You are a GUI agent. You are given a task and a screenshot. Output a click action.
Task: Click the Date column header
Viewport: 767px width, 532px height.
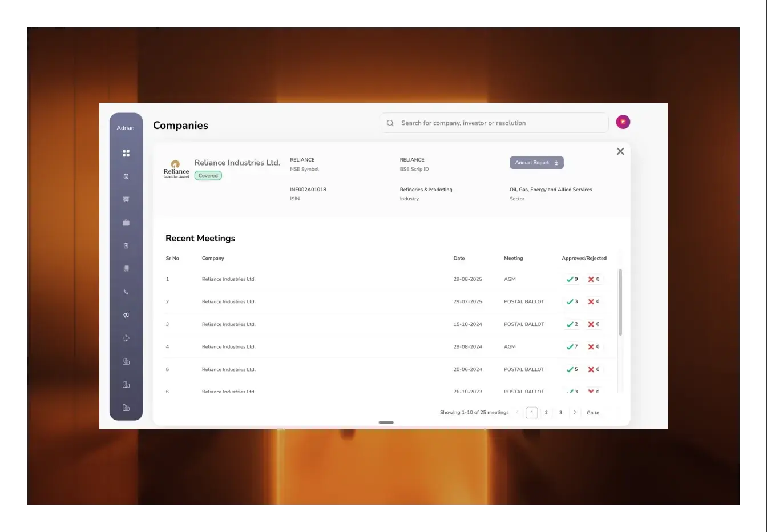click(459, 259)
